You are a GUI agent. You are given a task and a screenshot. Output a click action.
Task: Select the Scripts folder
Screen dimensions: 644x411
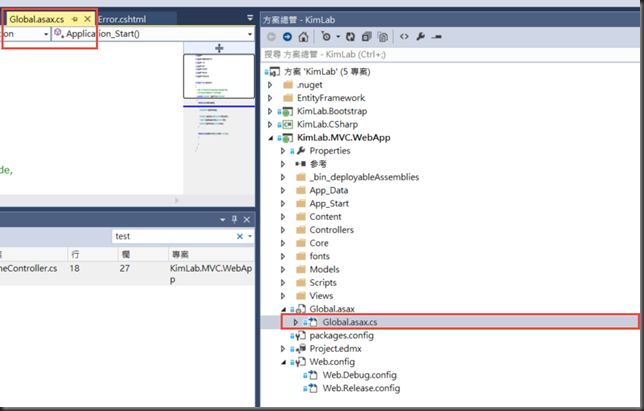tap(323, 283)
